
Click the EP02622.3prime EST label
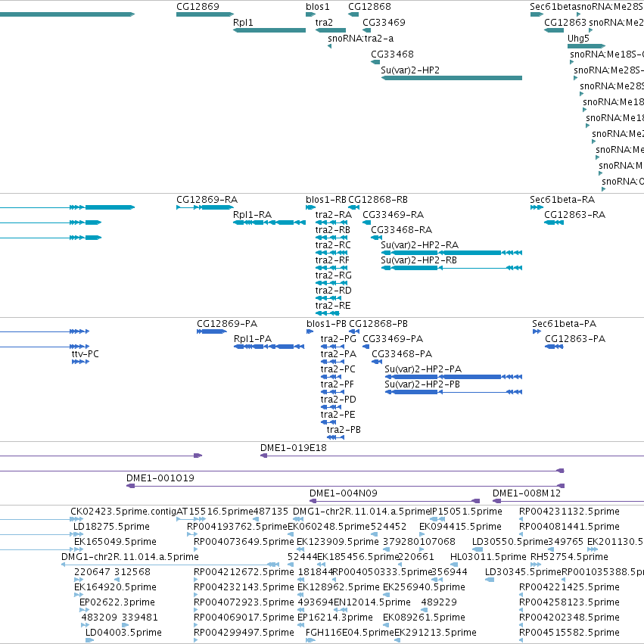click(x=117, y=602)
